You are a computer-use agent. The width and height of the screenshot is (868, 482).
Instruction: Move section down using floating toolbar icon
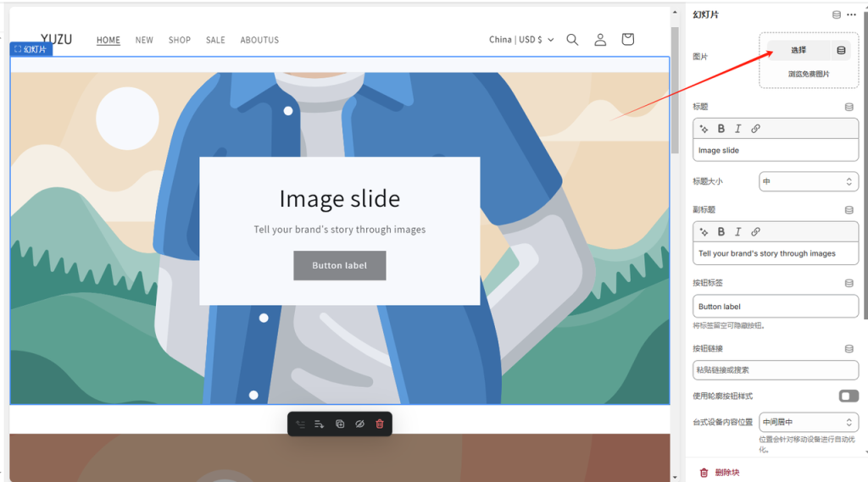click(320, 424)
